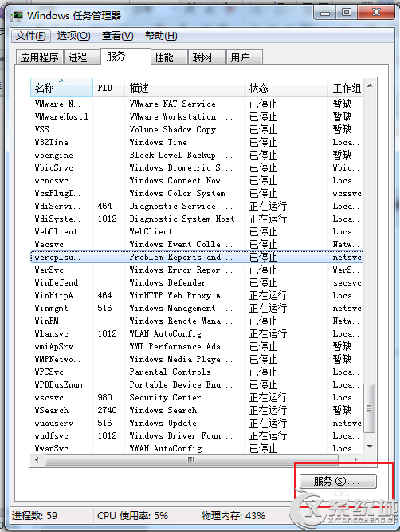Switch to the 进程 tab
This screenshot has width=400, height=532.
82,57
